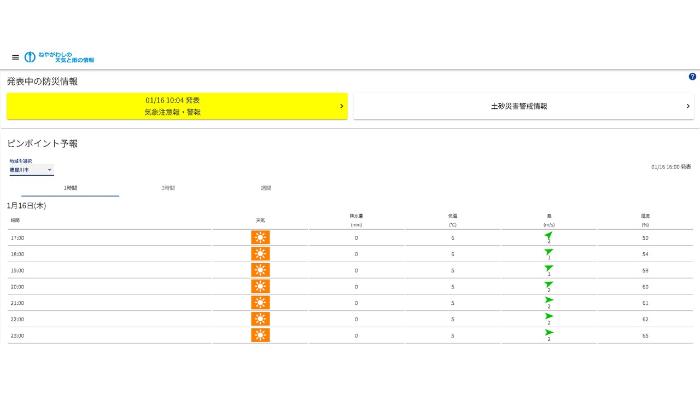Open the hamburger navigation menu

(x=15, y=57)
